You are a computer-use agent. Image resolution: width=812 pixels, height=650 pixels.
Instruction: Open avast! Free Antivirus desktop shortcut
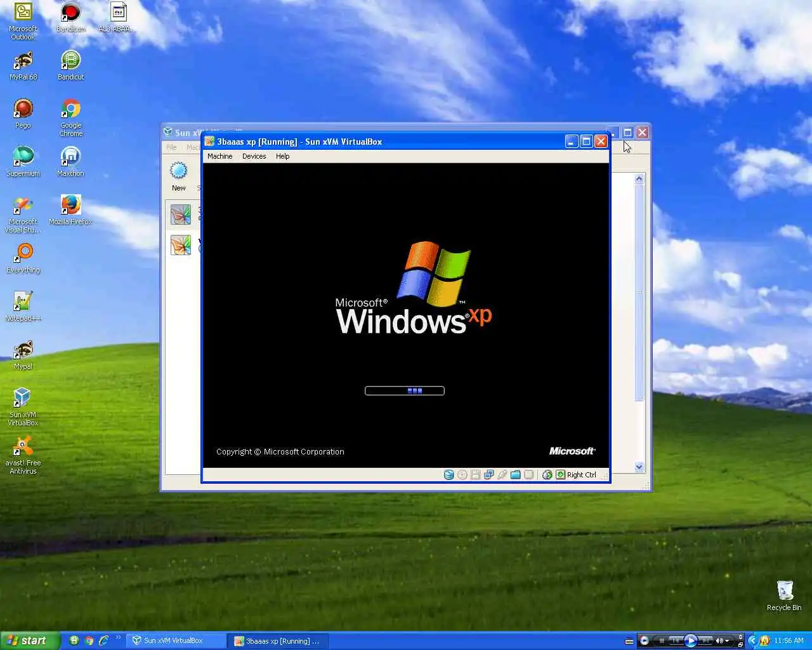[23, 456]
